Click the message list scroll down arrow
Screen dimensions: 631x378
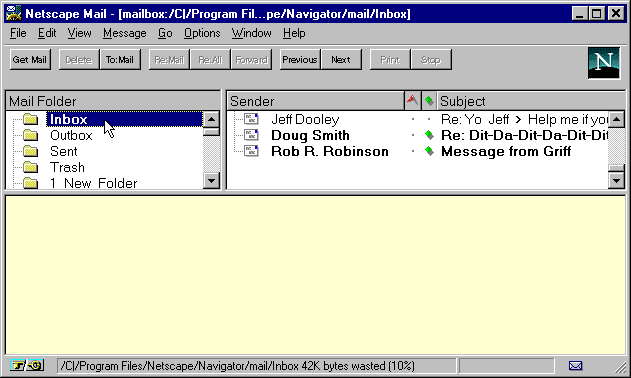coord(616,181)
